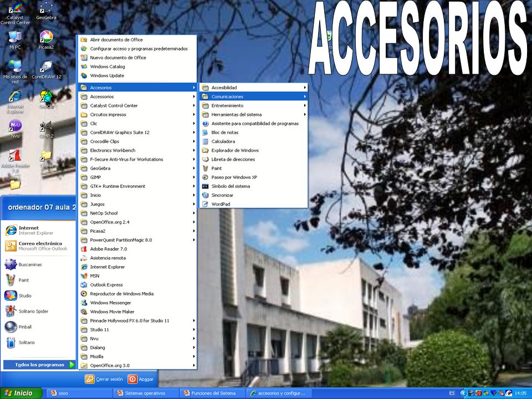
Task: Expand the Studio 11 program folder
Action: tap(137, 330)
